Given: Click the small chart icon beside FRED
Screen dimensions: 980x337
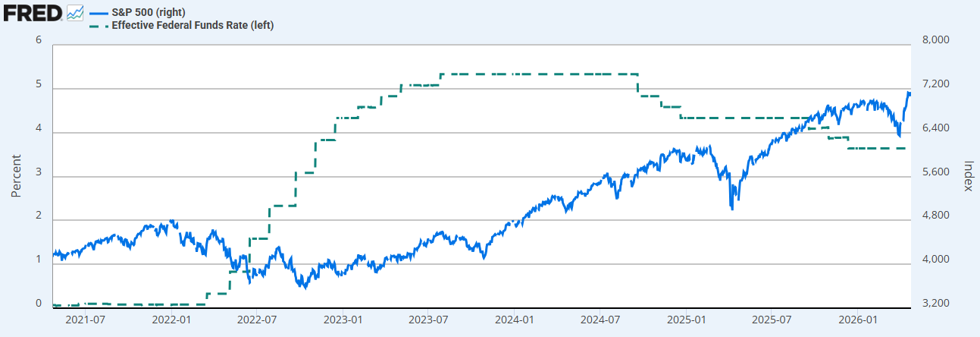Looking at the screenshot, I should 75,12.
